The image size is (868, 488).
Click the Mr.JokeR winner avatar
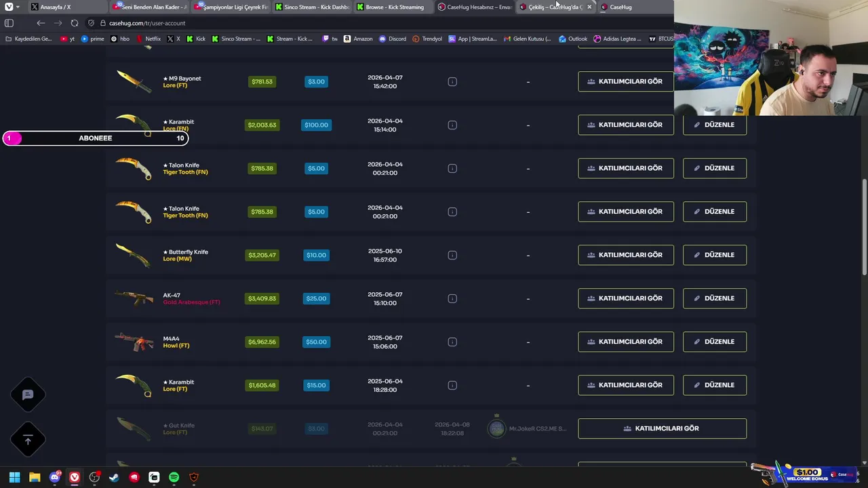(x=496, y=428)
